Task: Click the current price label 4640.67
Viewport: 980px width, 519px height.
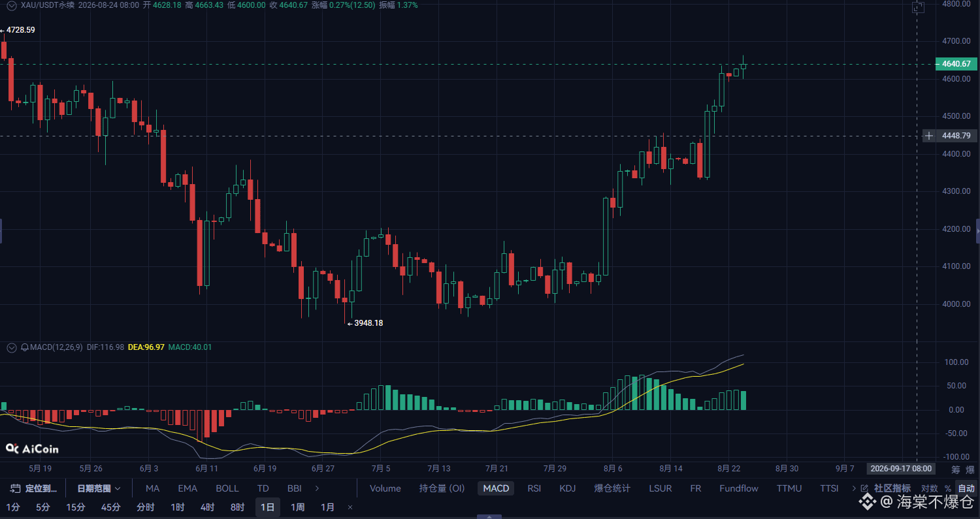Action: (x=956, y=64)
